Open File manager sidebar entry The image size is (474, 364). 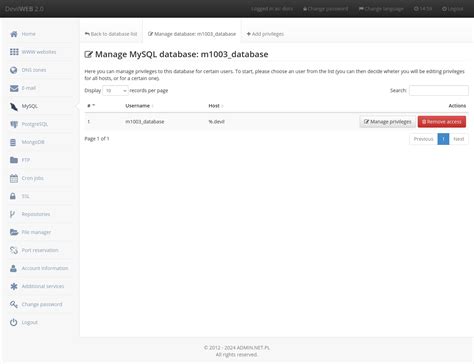coord(36,232)
